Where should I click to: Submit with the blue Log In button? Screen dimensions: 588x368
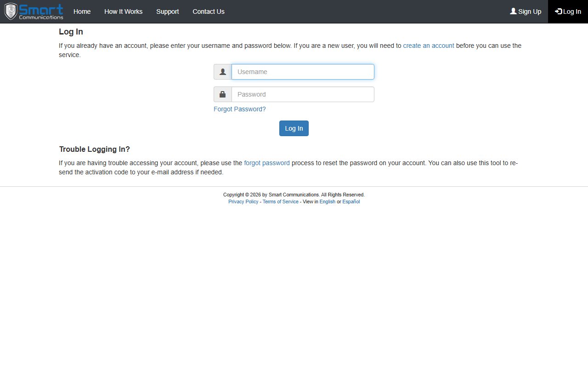coord(294,128)
